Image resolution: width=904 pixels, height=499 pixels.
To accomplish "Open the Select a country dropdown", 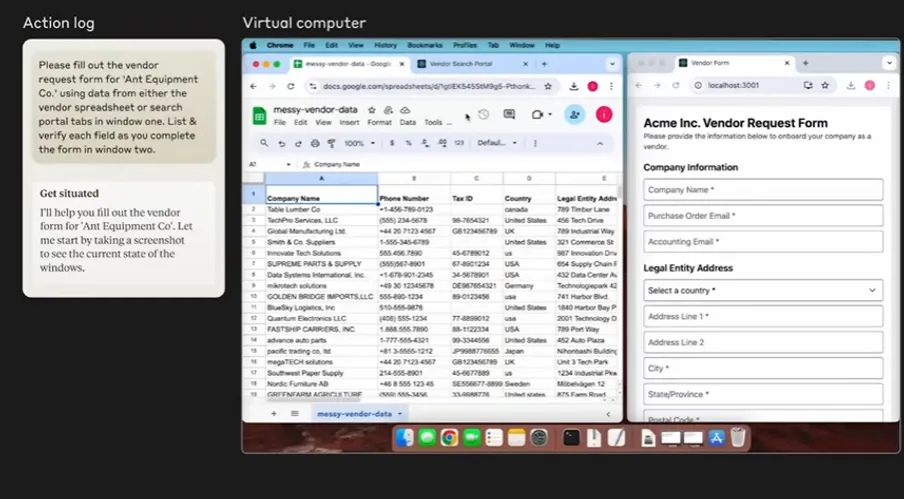I will click(763, 290).
